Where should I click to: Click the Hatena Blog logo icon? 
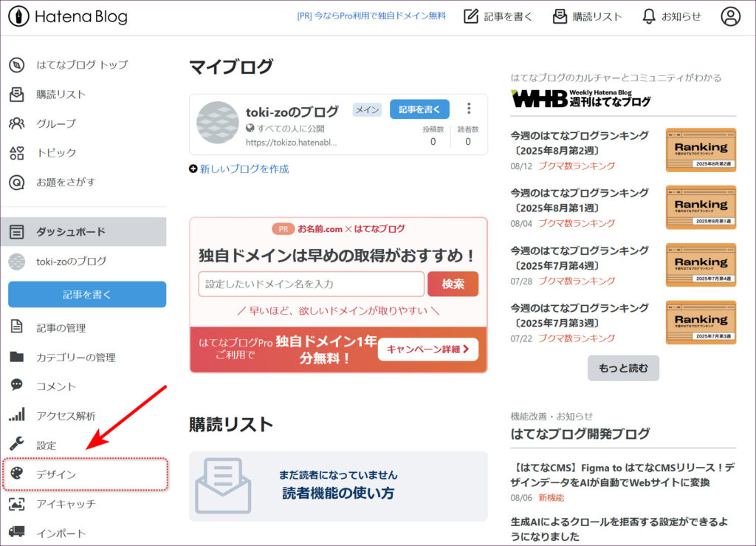(18, 16)
